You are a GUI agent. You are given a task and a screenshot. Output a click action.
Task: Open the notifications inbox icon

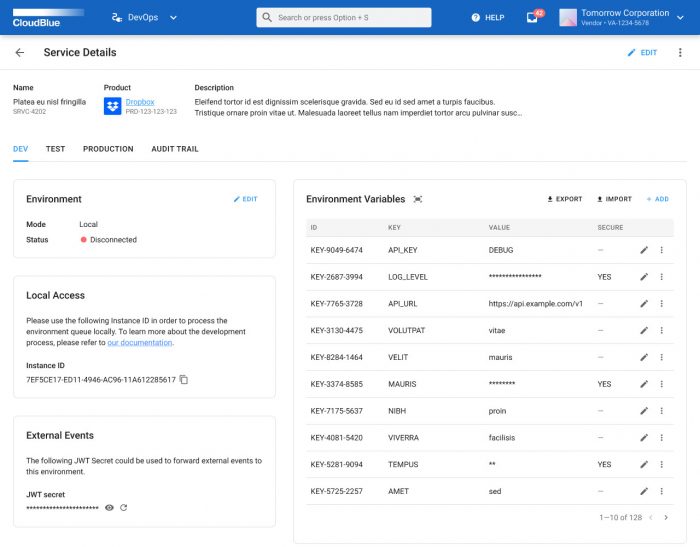click(532, 17)
